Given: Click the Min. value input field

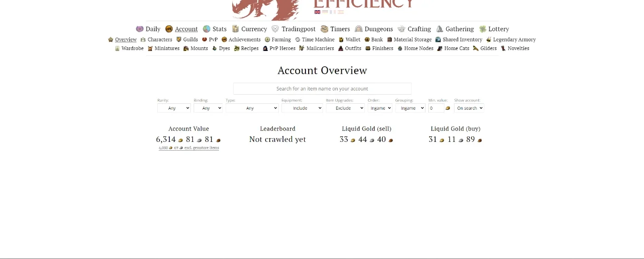Looking at the screenshot, I should coord(436,108).
